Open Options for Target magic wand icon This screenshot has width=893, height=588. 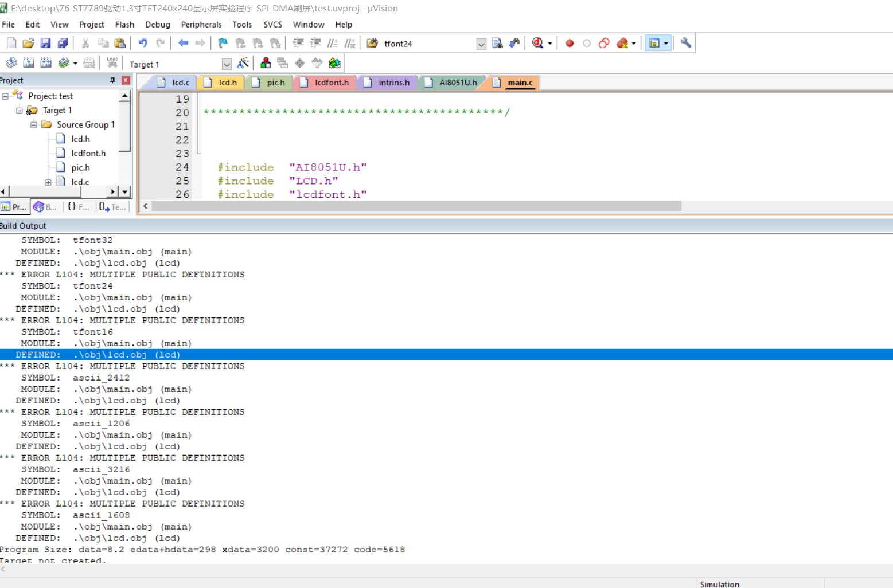[x=243, y=63]
